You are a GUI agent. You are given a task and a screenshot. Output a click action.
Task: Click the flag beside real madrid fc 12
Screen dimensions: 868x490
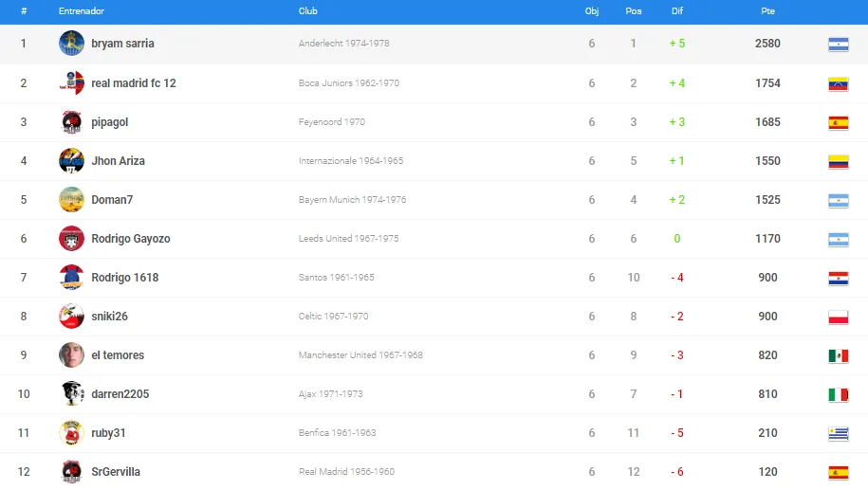pyautogui.click(x=838, y=84)
